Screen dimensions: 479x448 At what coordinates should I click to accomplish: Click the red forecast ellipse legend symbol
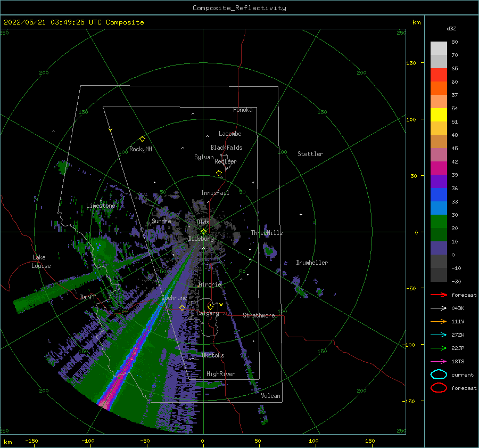coord(439,388)
